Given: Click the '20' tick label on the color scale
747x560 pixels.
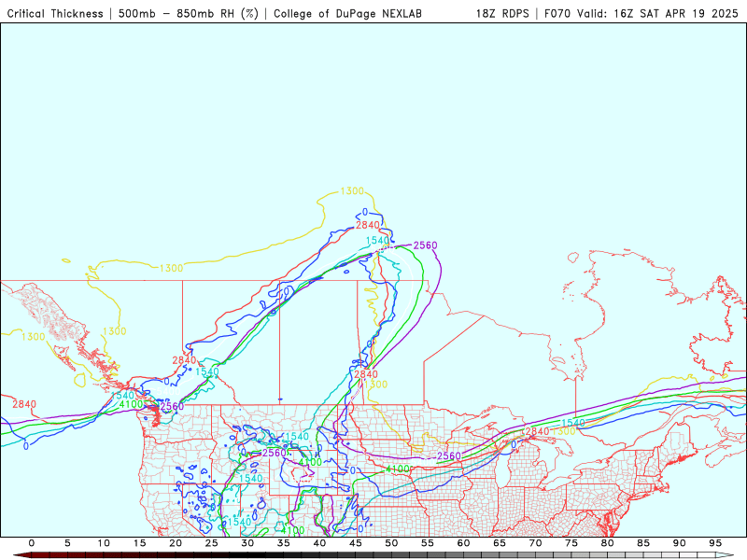Looking at the screenshot, I should 176,543.
